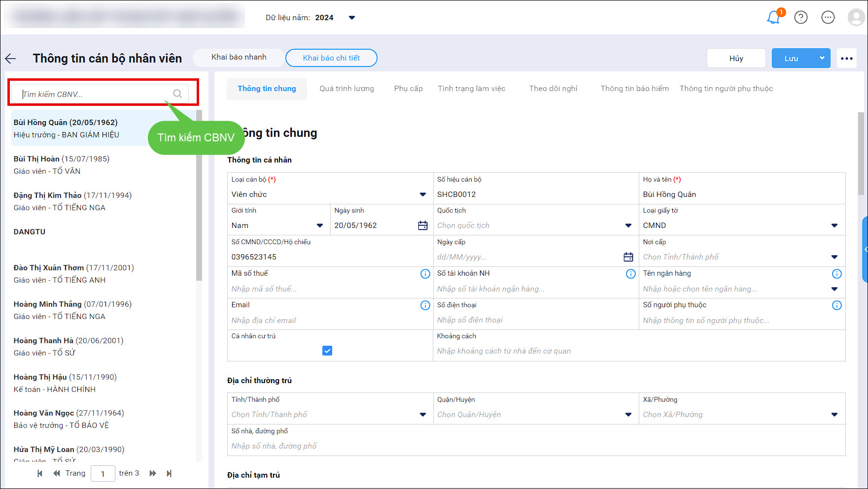Open the Dữ liệu năm 2024 dropdown

[x=352, y=18]
